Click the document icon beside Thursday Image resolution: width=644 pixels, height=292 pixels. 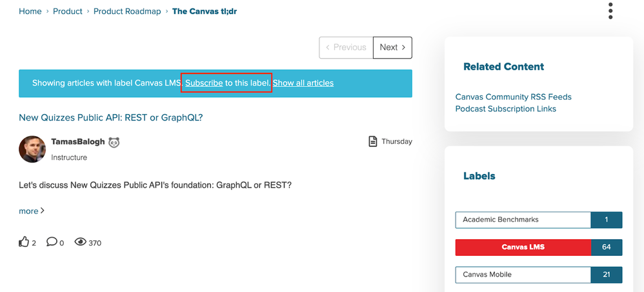(372, 142)
